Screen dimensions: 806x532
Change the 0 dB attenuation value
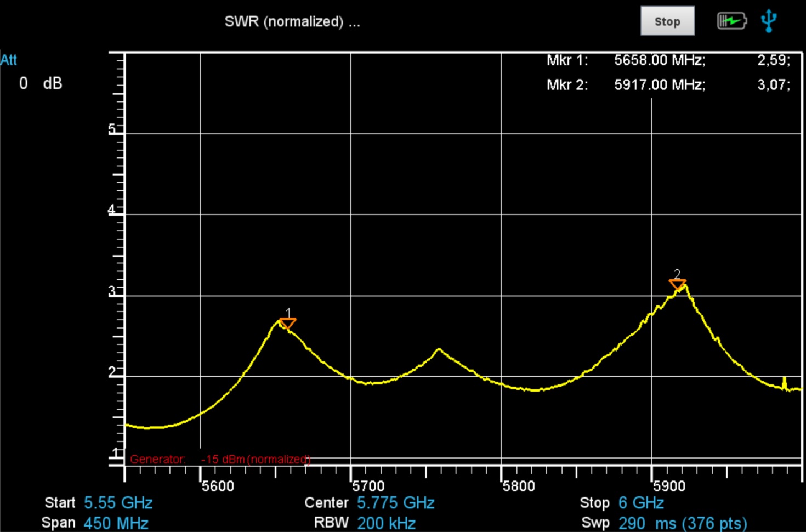click(41, 83)
